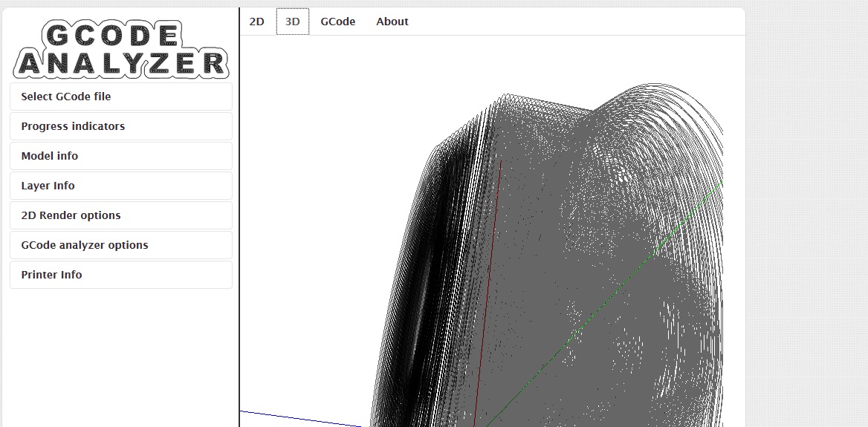868x427 pixels.
Task: Click the GCode Analyzer logo
Action: 121,49
